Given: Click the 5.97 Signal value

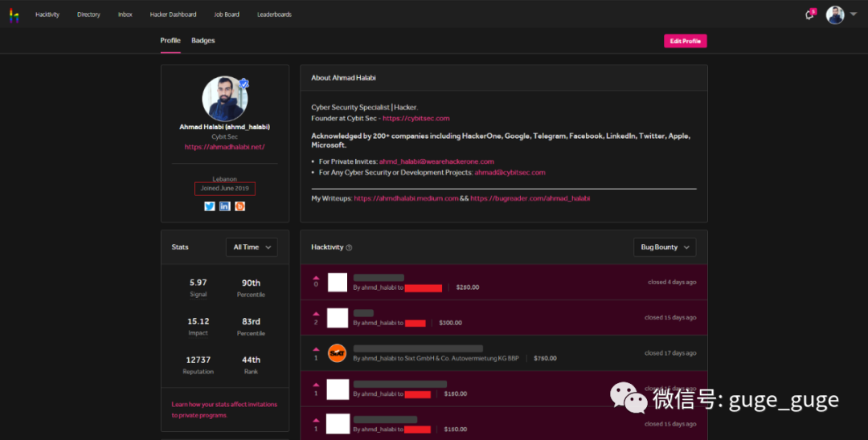Looking at the screenshot, I should 199,283.
